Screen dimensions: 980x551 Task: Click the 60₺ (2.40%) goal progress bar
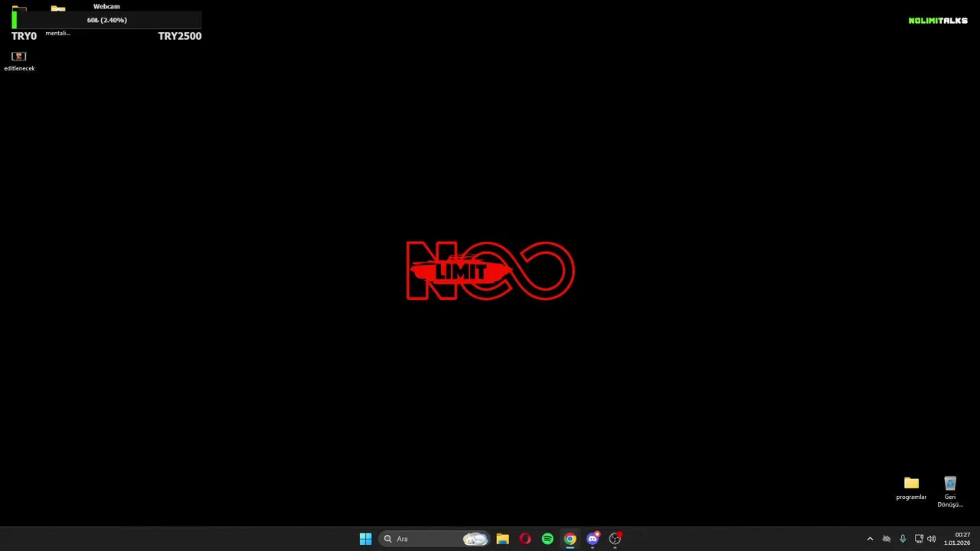click(106, 20)
